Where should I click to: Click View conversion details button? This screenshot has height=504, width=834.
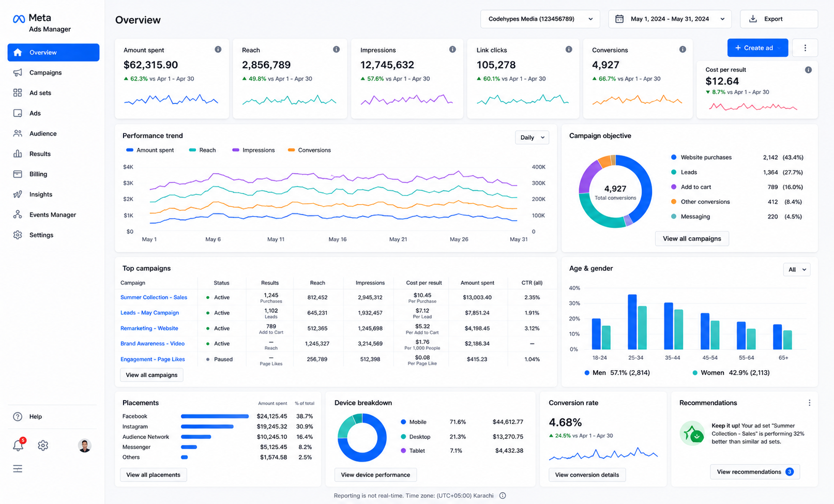click(587, 475)
